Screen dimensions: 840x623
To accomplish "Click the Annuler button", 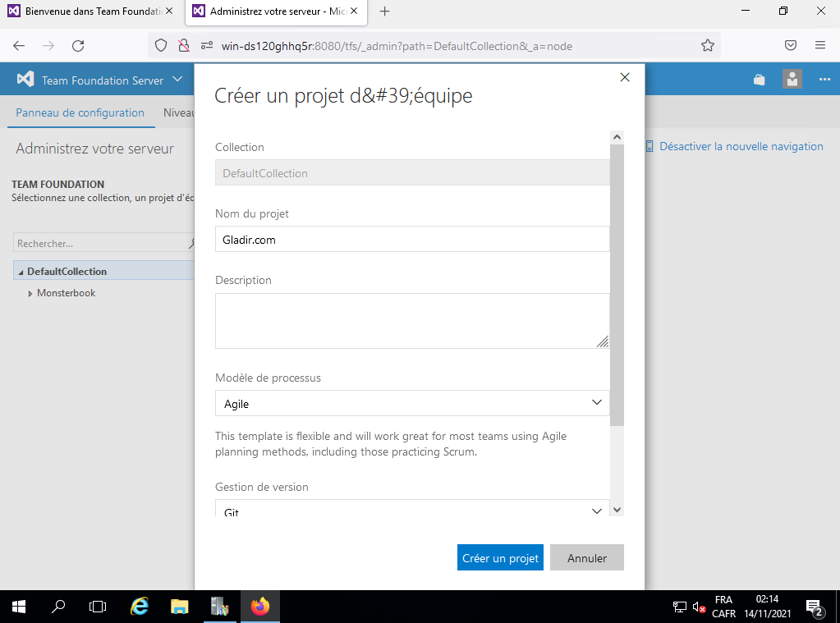I will click(586, 558).
